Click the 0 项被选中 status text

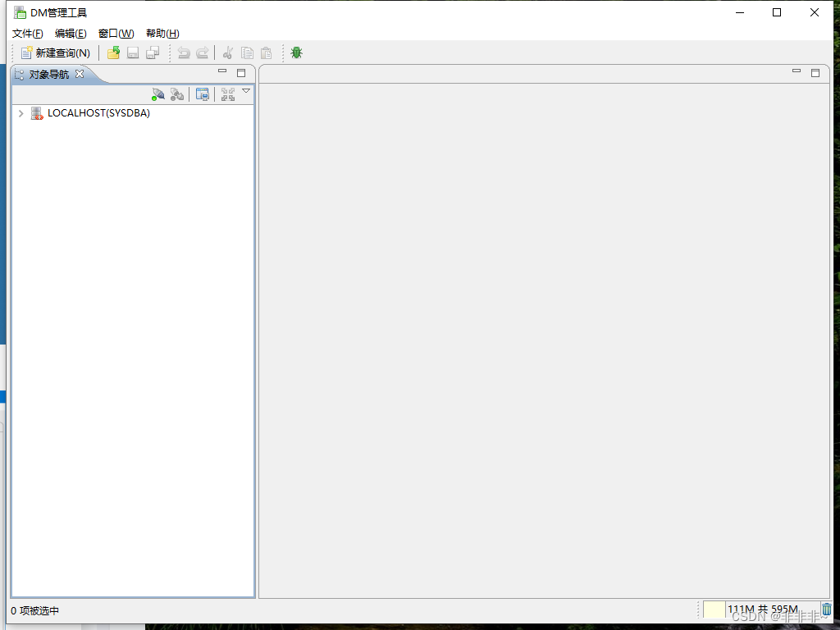[x=34, y=610]
